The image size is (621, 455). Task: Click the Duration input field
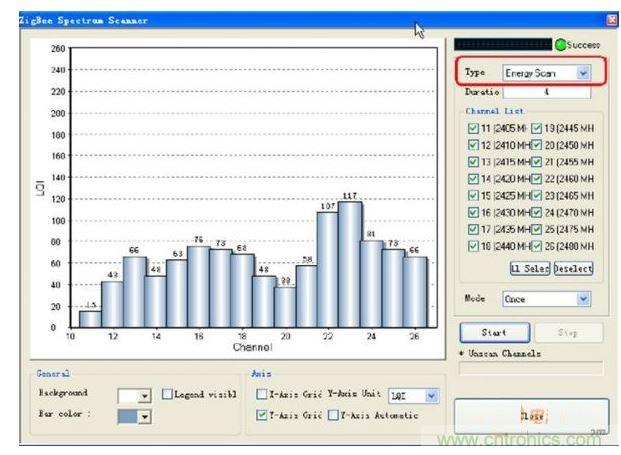tap(546, 92)
